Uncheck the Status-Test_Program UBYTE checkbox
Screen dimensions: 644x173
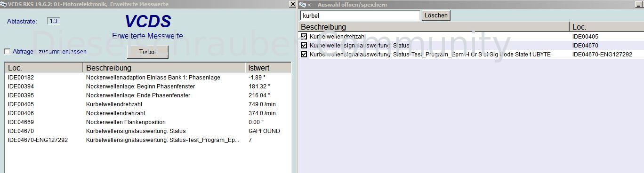coord(304,54)
